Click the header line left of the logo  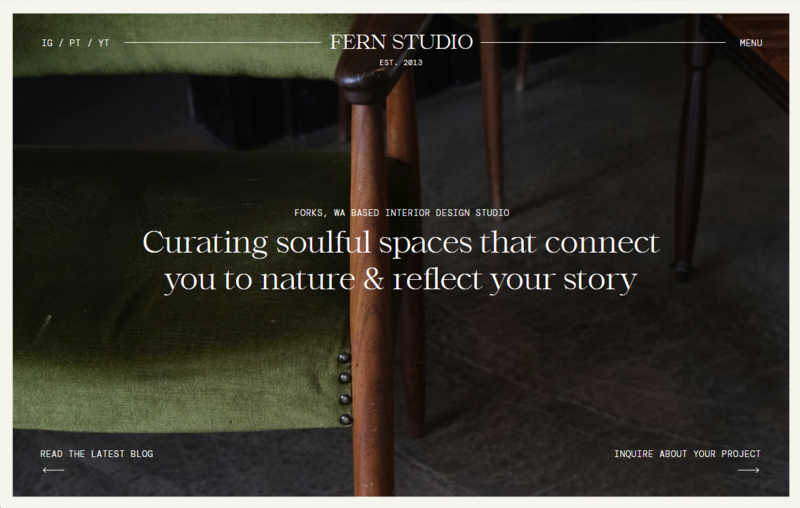(x=222, y=42)
